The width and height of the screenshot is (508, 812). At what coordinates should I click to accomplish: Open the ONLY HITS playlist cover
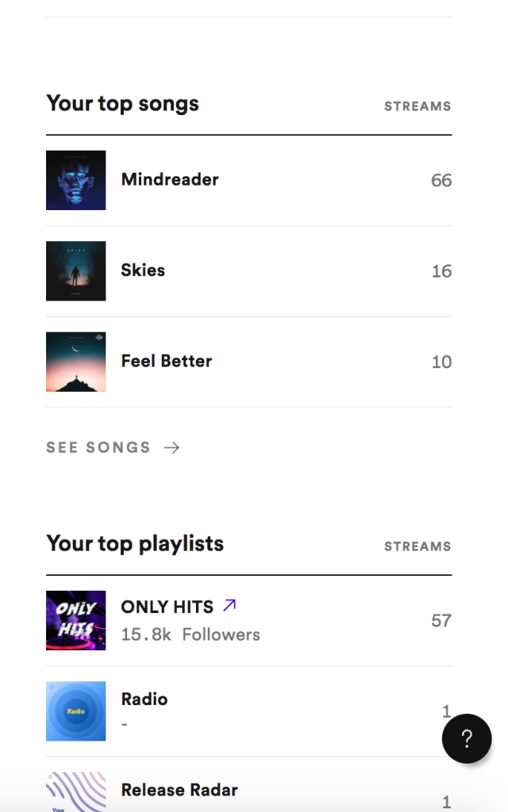point(76,620)
